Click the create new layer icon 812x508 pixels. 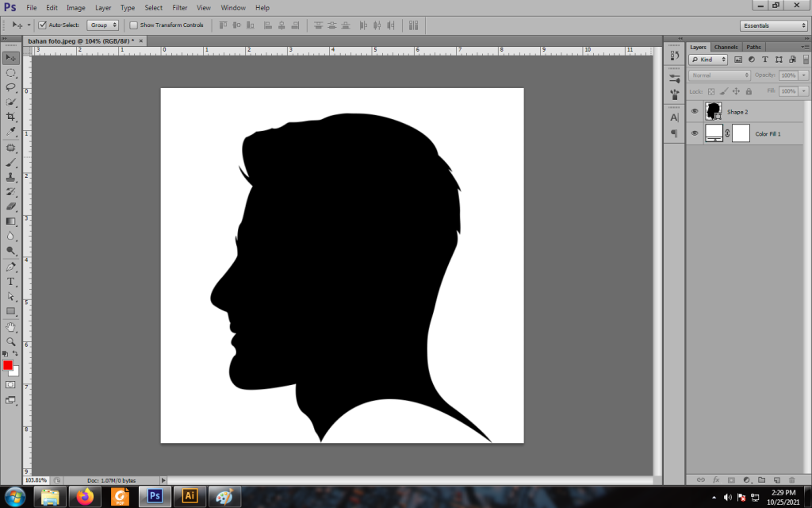click(776, 480)
